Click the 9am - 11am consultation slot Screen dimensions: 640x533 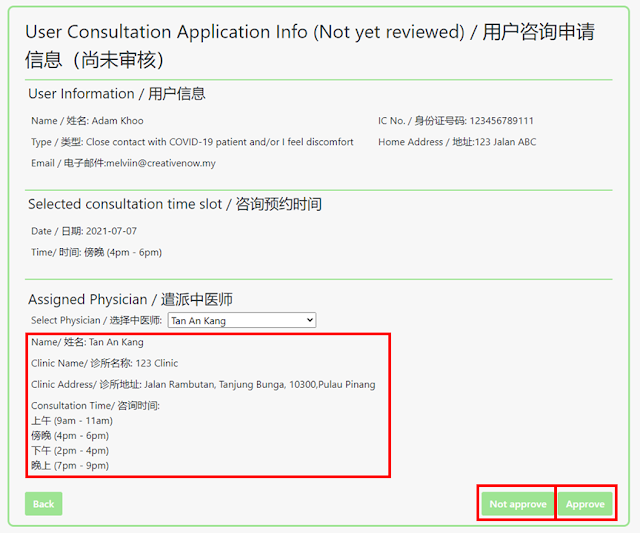72,421
